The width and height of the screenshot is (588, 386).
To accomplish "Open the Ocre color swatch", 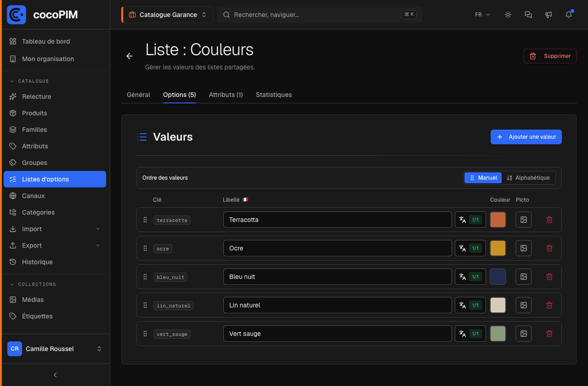I will [498, 248].
